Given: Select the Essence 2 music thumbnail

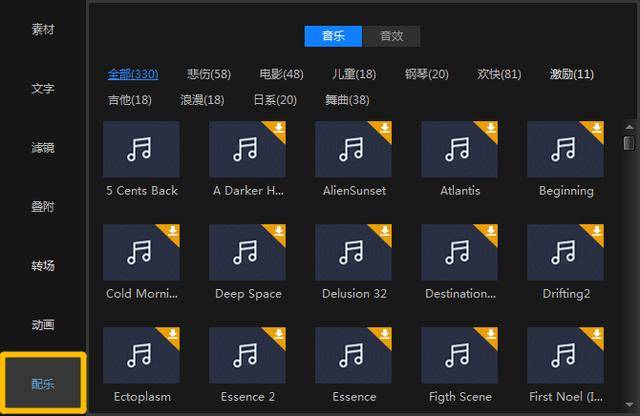Looking at the screenshot, I should pyautogui.click(x=247, y=355).
